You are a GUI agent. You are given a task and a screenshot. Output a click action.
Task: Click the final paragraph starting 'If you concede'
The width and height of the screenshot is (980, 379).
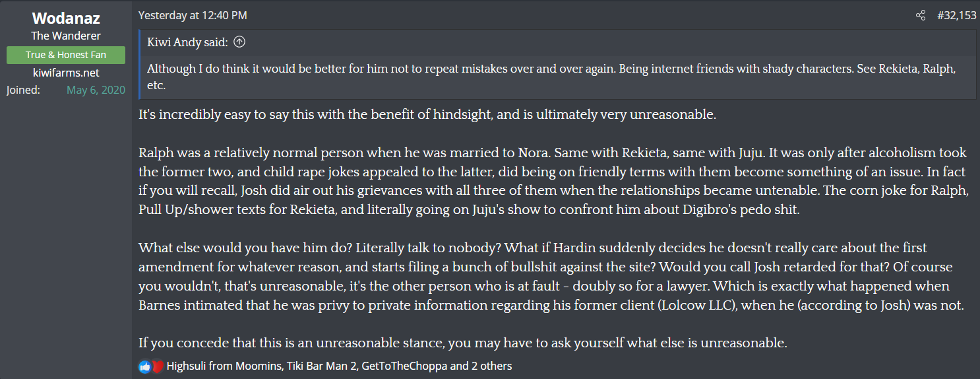coord(463,343)
